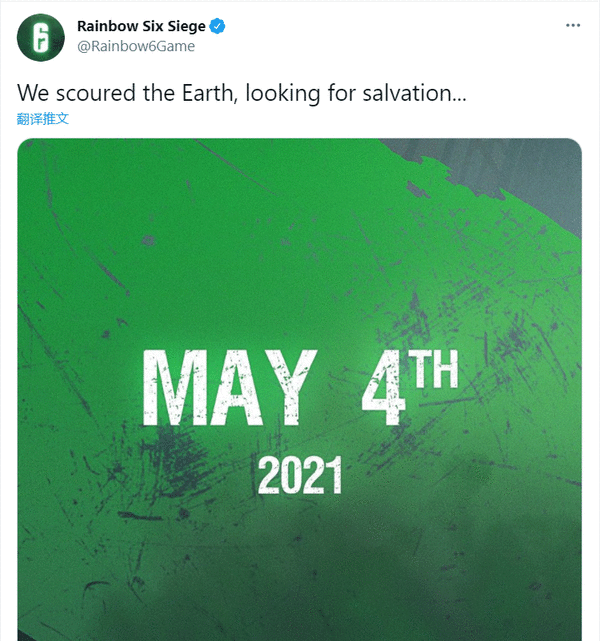Click the 4TH date text in the image

pos(410,387)
